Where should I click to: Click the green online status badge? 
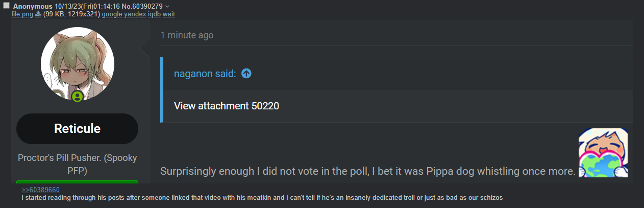click(77, 96)
